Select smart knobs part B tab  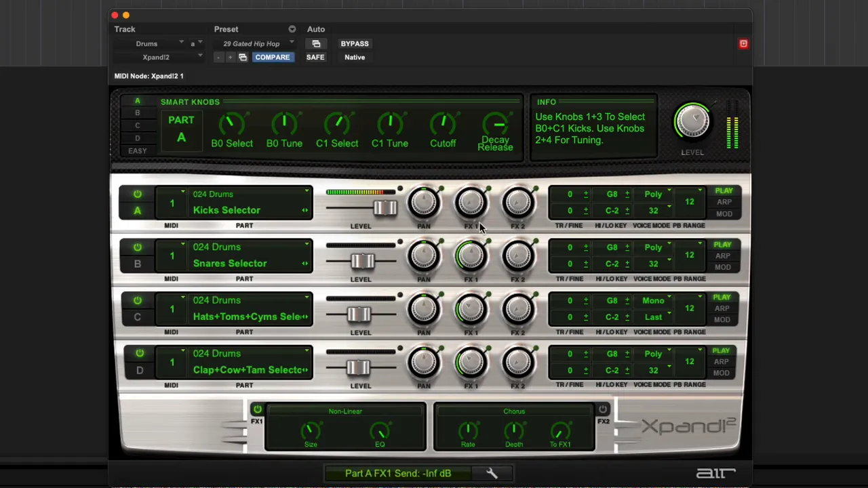[x=137, y=113]
